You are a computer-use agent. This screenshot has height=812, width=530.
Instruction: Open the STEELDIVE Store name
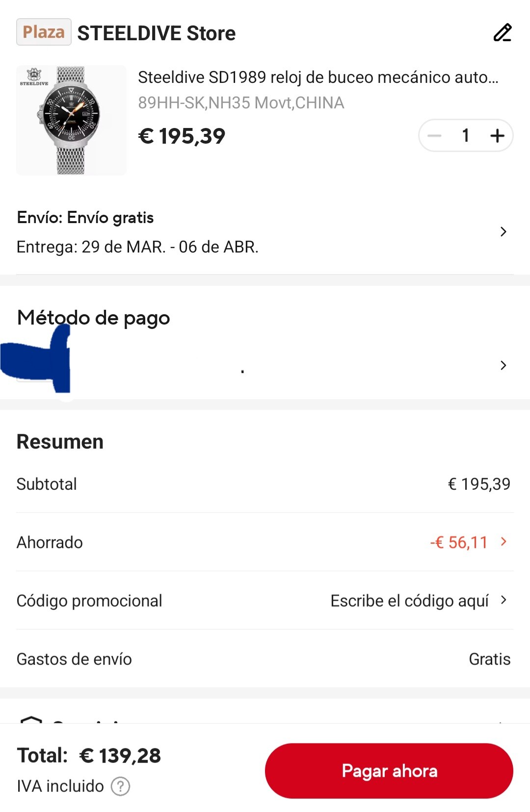coord(157,33)
